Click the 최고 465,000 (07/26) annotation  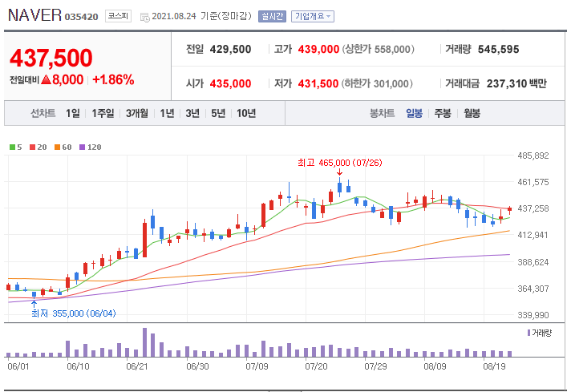click(x=339, y=163)
